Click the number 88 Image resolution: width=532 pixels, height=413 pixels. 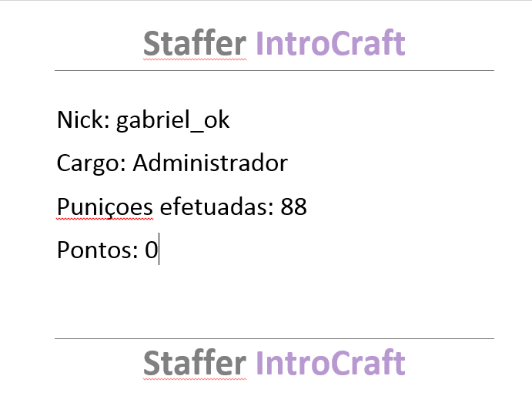[293, 206]
